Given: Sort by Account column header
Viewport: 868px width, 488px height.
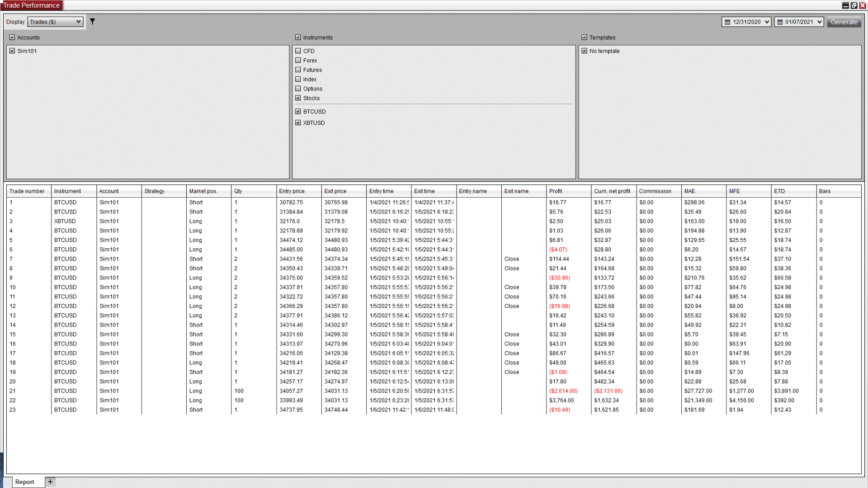Looking at the screenshot, I should click(119, 191).
